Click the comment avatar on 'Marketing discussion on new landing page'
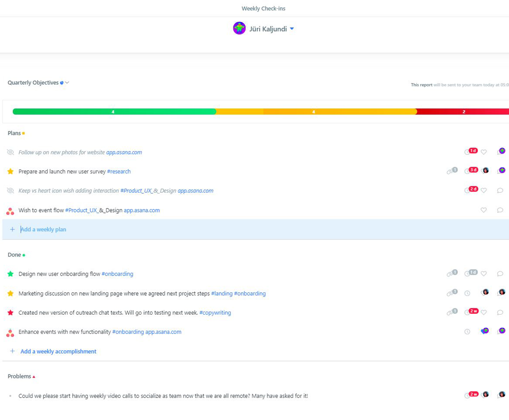 pyautogui.click(x=502, y=292)
